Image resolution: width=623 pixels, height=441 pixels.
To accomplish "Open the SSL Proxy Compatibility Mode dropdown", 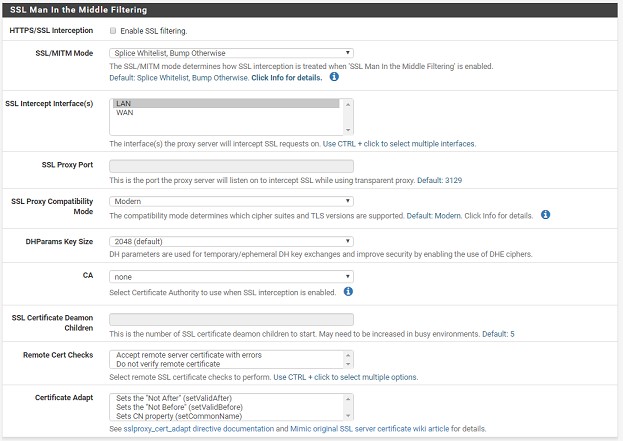I will 231,201.
